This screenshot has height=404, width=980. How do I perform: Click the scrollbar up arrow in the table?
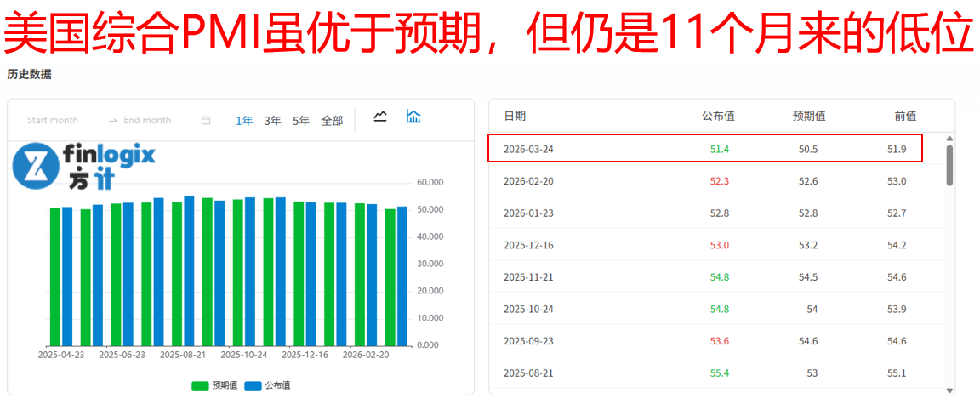(949, 139)
